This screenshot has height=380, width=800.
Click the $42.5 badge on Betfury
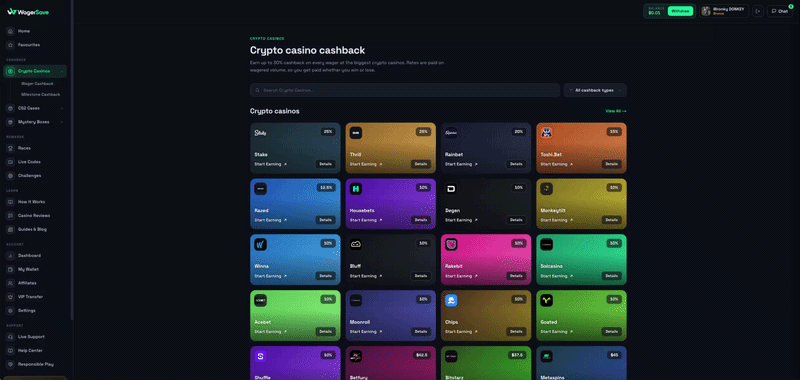coord(422,355)
